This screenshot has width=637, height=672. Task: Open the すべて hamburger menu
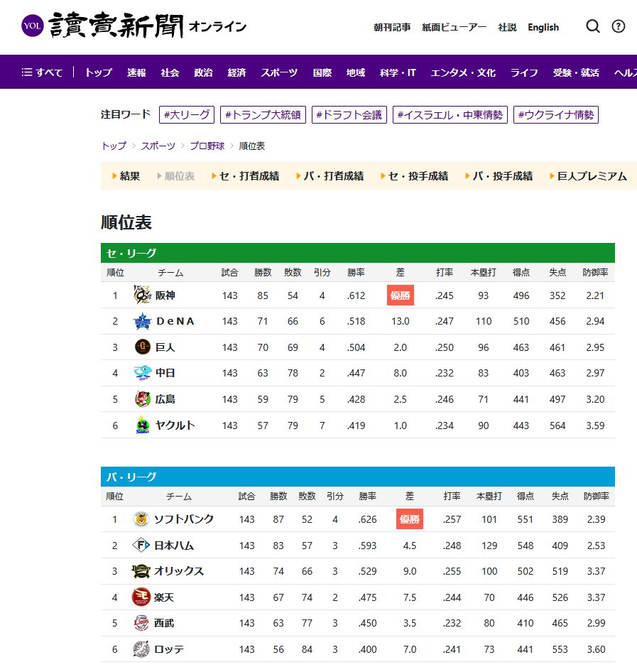42,72
